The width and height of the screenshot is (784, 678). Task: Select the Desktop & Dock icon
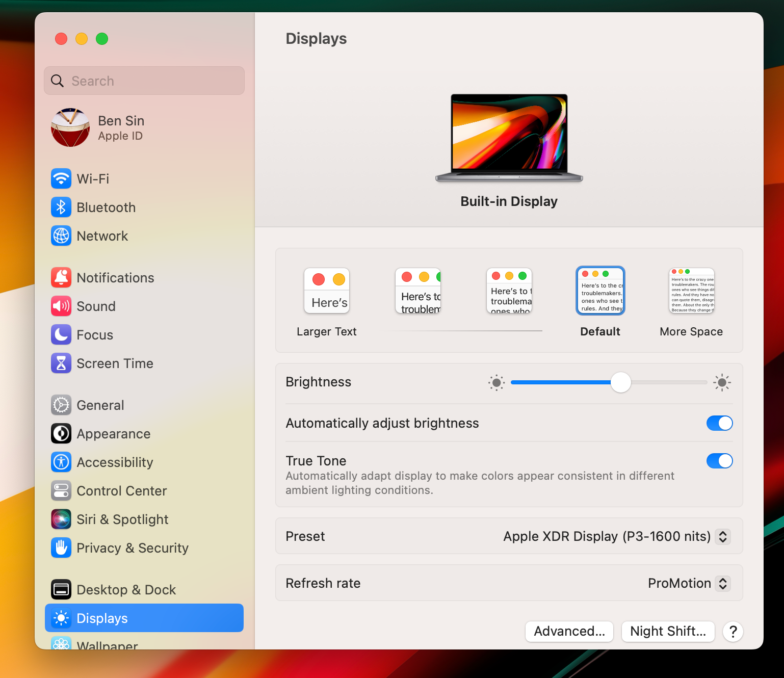click(61, 589)
